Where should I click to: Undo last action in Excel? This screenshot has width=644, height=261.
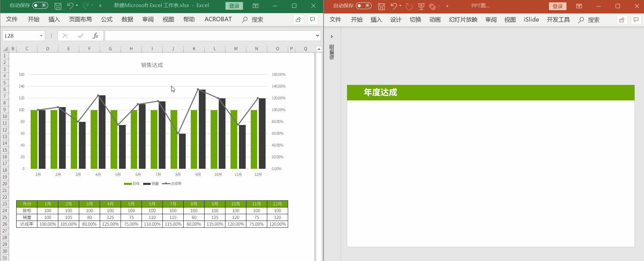pos(70,5)
